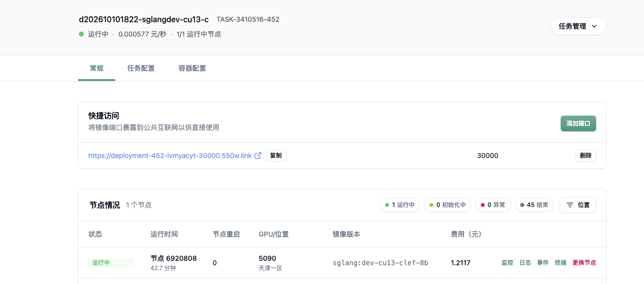Open 日志 for node 6920808
This screenshot has width=644, height=284.
[x=525, y=263]
